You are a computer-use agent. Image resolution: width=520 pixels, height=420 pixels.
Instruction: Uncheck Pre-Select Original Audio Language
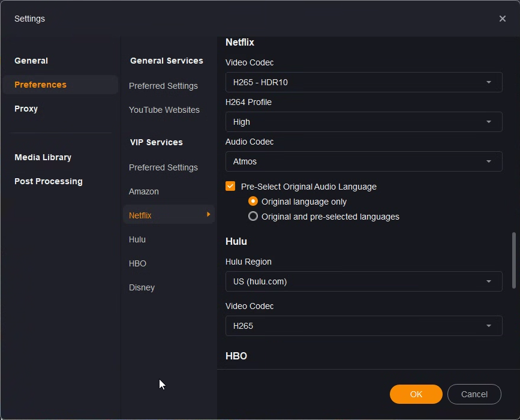pyautogui.click(x=230, y=186)
